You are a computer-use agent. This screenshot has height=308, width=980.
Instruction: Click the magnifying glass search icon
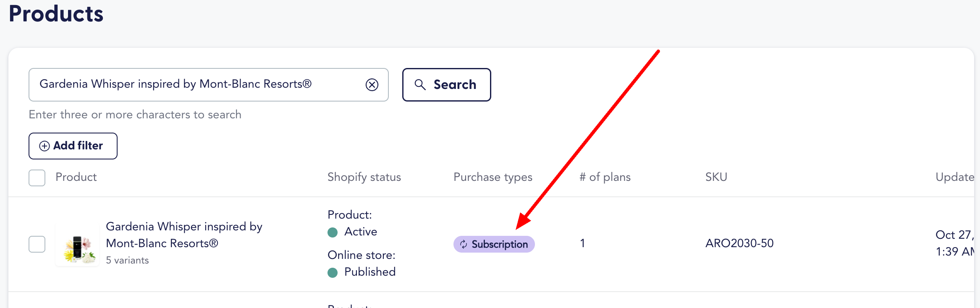pos(420,85)
